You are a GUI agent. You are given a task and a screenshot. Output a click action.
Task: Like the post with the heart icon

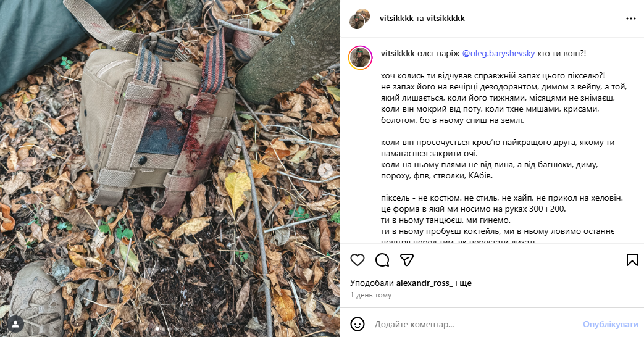coord(358,260)
